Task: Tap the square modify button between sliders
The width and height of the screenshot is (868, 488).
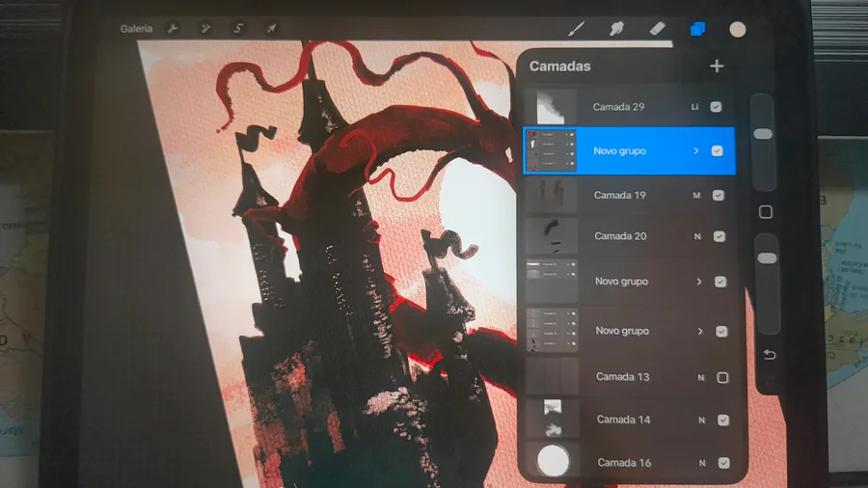Action: tap(766, 212)
